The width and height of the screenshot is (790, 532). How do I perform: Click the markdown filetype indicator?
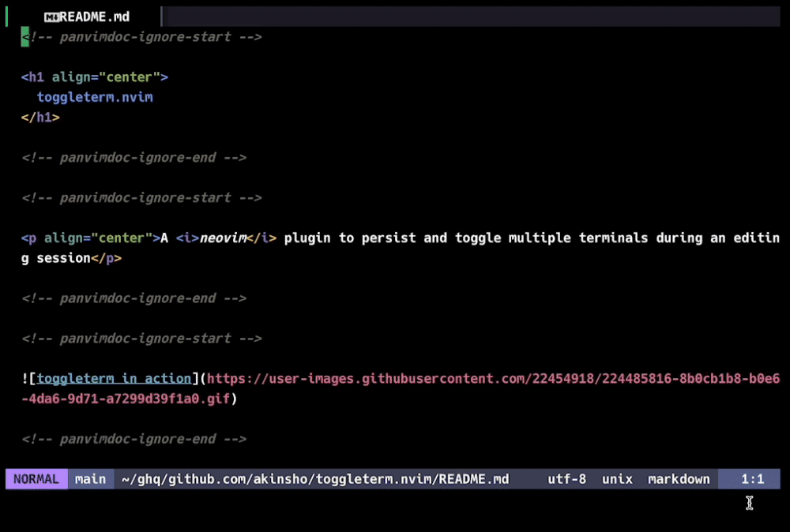pos(679,478)
